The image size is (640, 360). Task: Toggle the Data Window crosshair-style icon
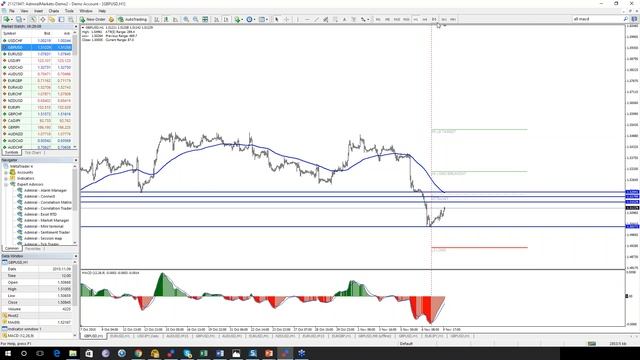pyautogui.click(x=42, y=19)
